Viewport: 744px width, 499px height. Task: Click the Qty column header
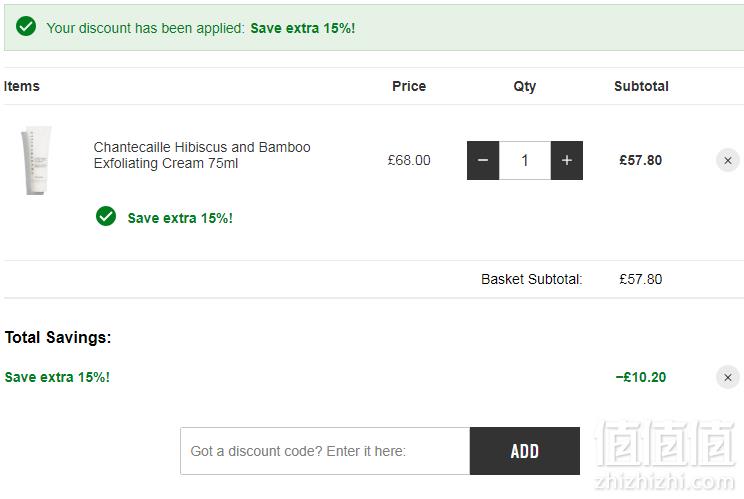525,87
